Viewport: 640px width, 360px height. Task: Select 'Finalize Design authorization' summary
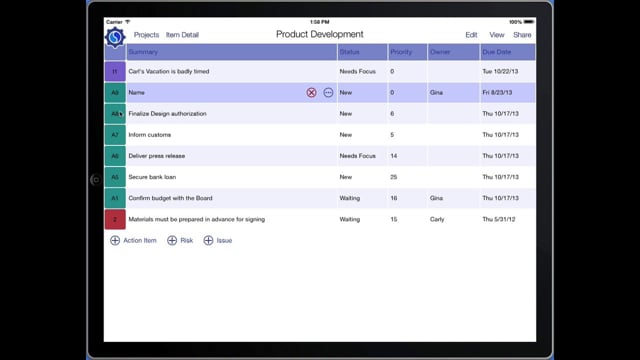click(167, 114)
